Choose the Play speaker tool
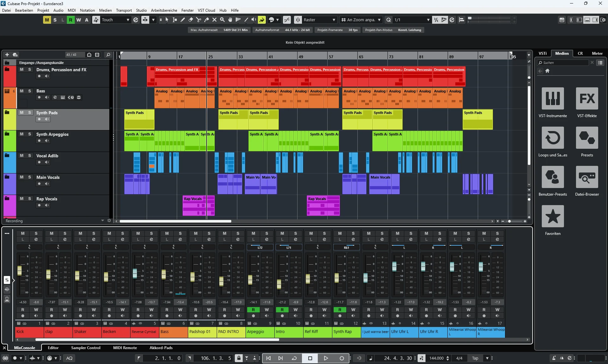Image resolution: width=608 pixels, height=364 pixels. [x=254, y=20]
